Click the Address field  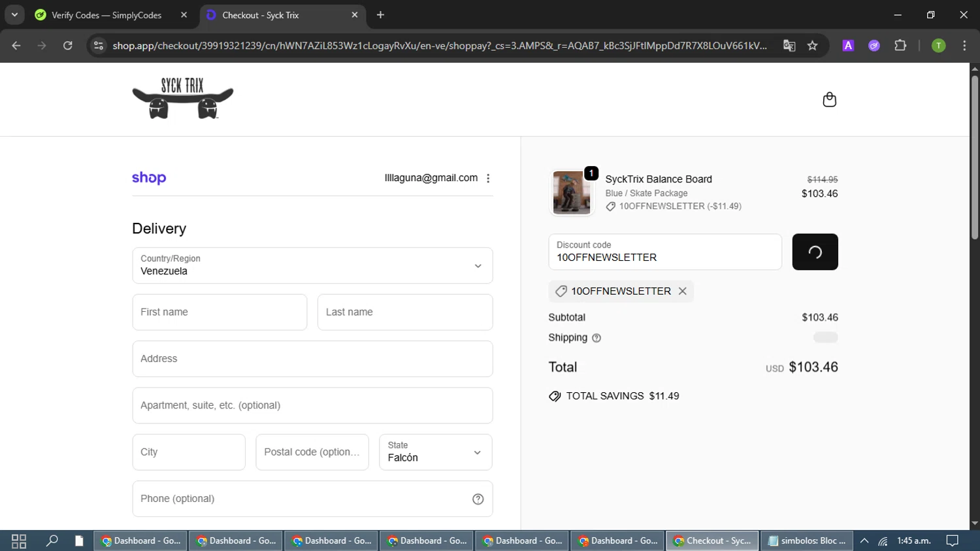312,359
